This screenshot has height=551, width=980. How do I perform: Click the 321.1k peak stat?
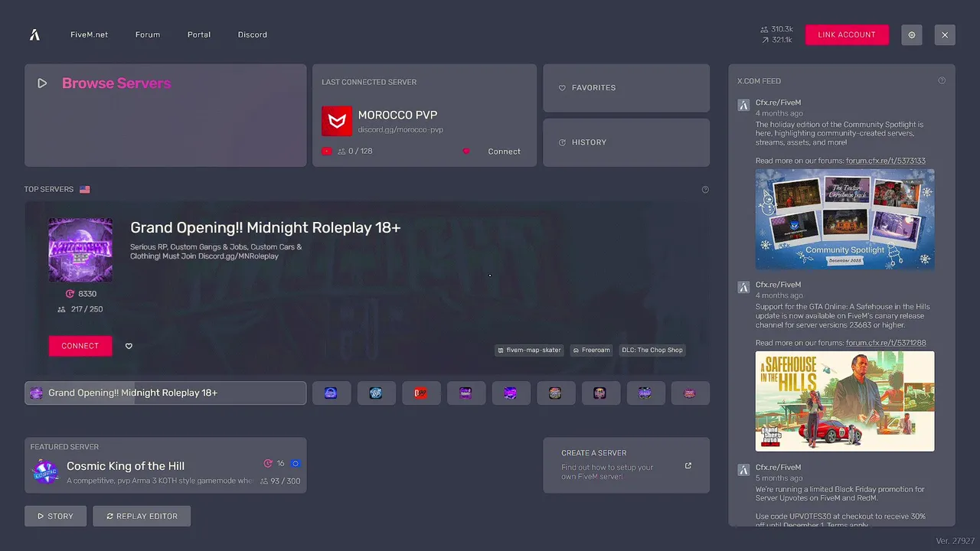click(776, 40)
